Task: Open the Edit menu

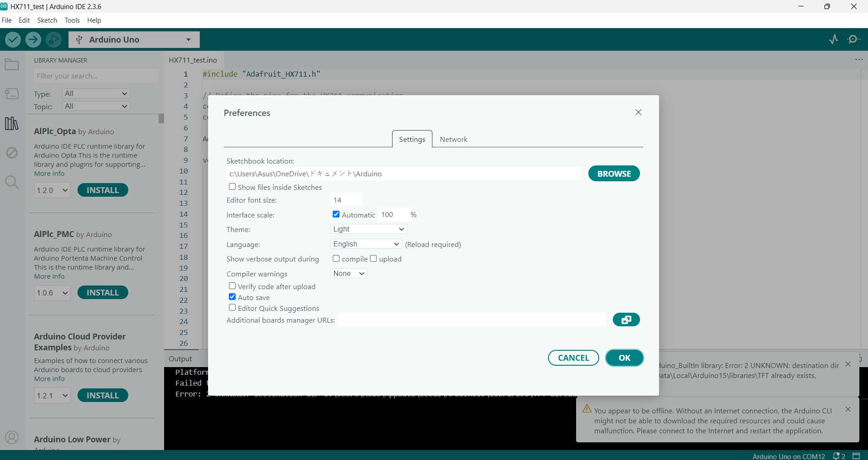Action: pyautogui.click(x=24, y=20)
